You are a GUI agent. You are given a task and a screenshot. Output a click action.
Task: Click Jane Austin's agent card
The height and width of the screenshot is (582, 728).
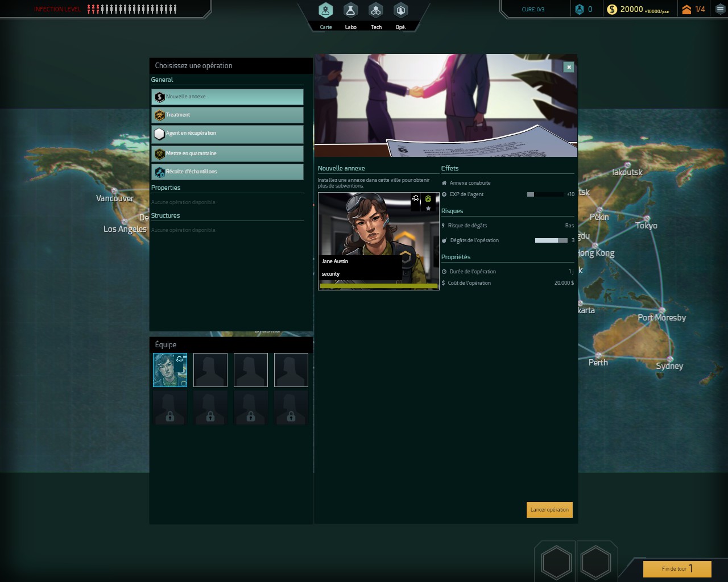(x=378, y=241)
